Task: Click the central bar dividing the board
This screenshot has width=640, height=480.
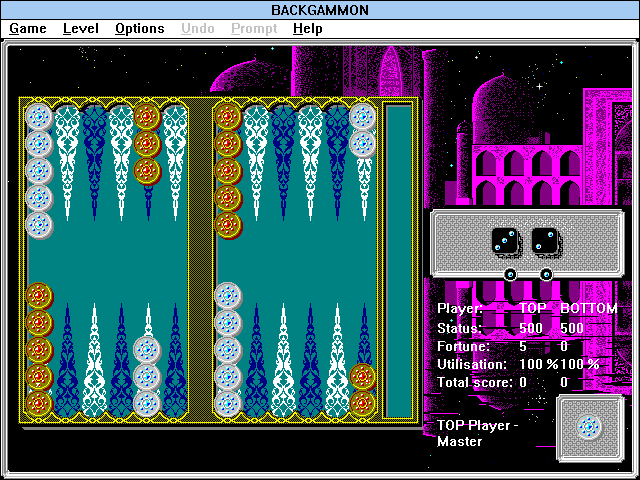Action: (200, 261)
